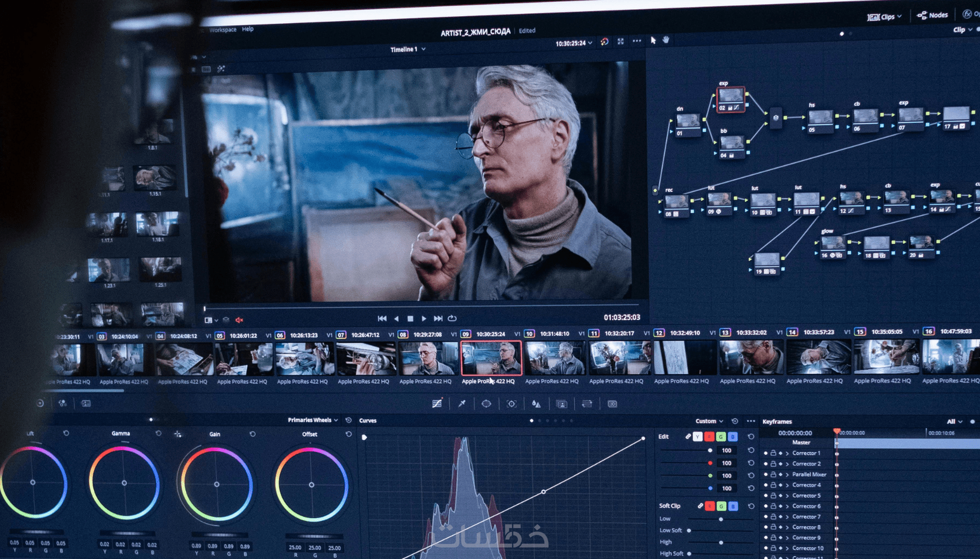Expand the Corrector 4 keyframe track
Image resolution: width=980 pixels, height=559 pixels.
click(787, 485)
